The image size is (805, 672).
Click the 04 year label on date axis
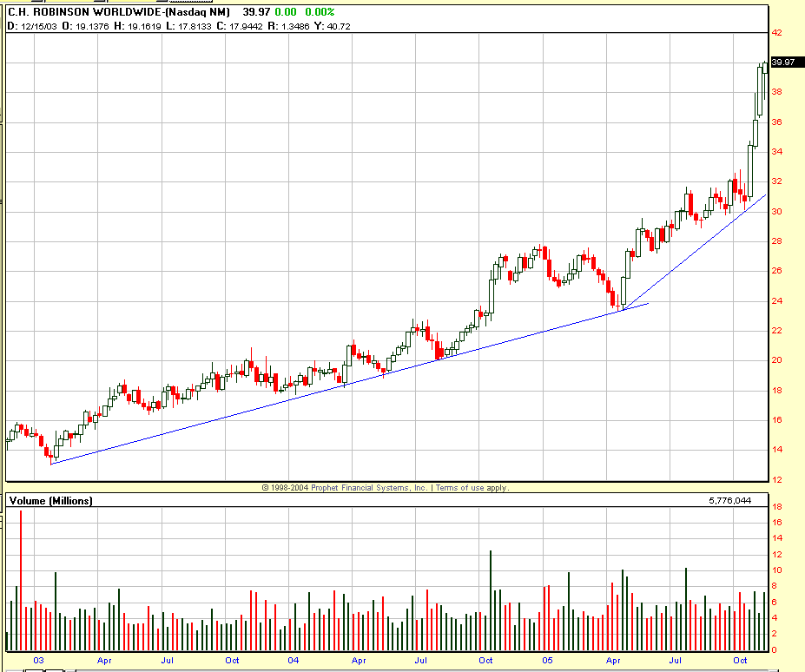[294, 660]
